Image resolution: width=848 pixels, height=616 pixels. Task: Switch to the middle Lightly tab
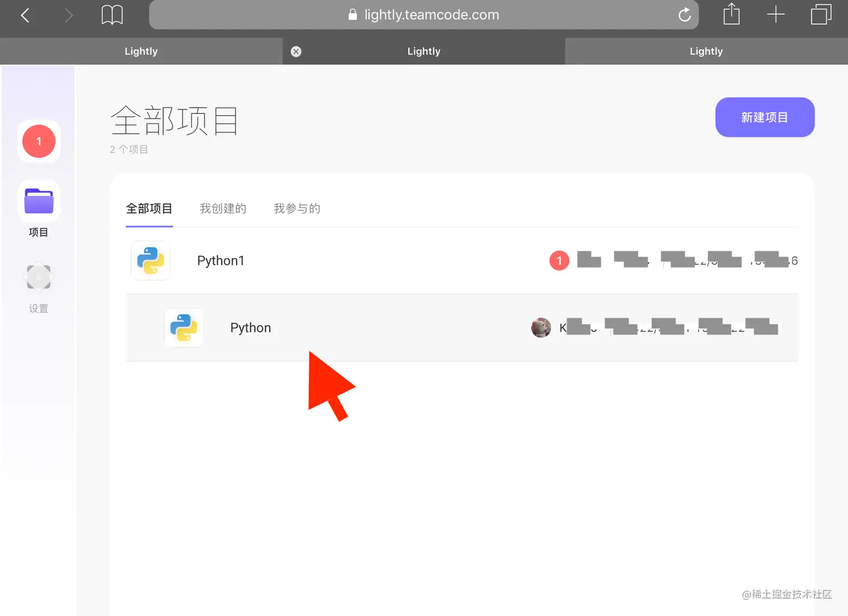tap(424, 51)
